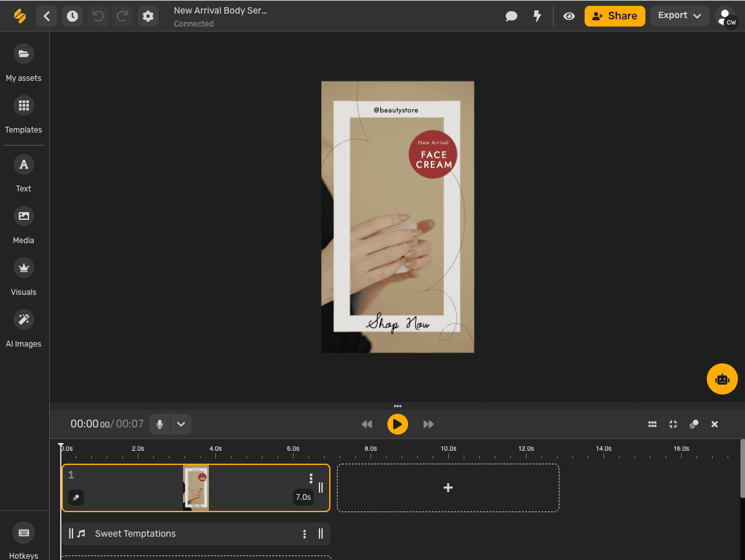Screen dimensions: 745x560
Task: Open the Sweet Temptations track options menu
Action: [304, 533]
